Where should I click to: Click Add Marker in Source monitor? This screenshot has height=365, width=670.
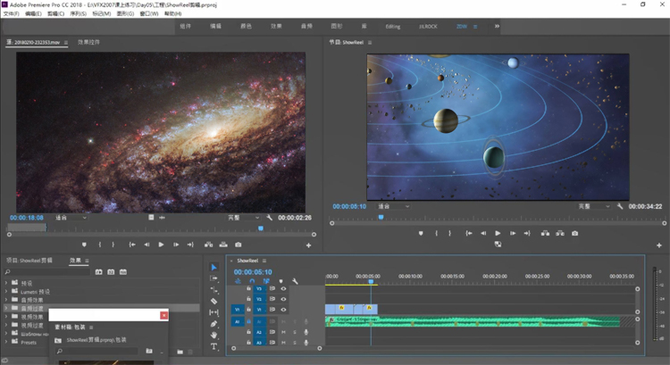(x=84, y=245)
